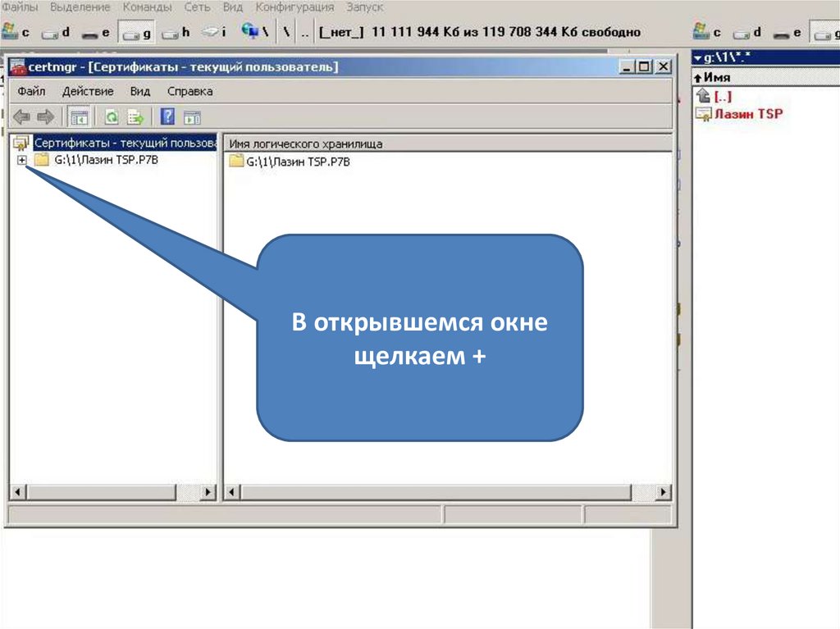The image size is (840, 629).
Task: Select G:\1\Лазин TSP.P7B in the left tree
Action: point(106,160)
